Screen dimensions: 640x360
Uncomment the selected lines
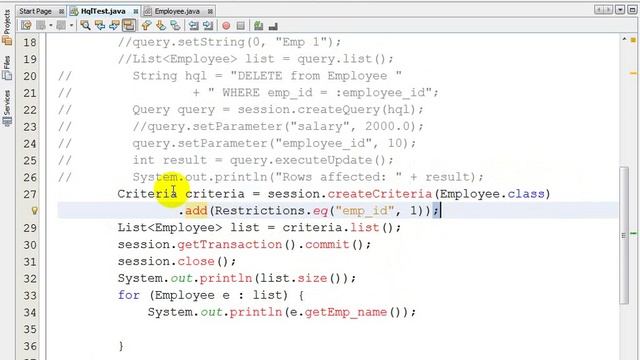273,26
